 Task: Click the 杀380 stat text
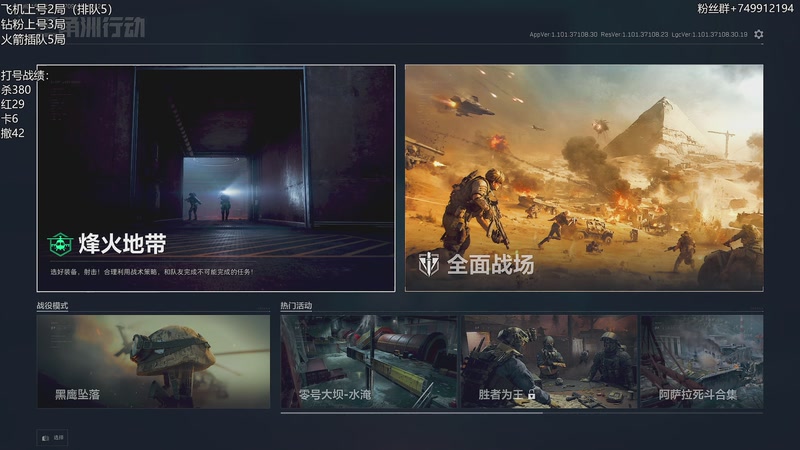point(16,90)
